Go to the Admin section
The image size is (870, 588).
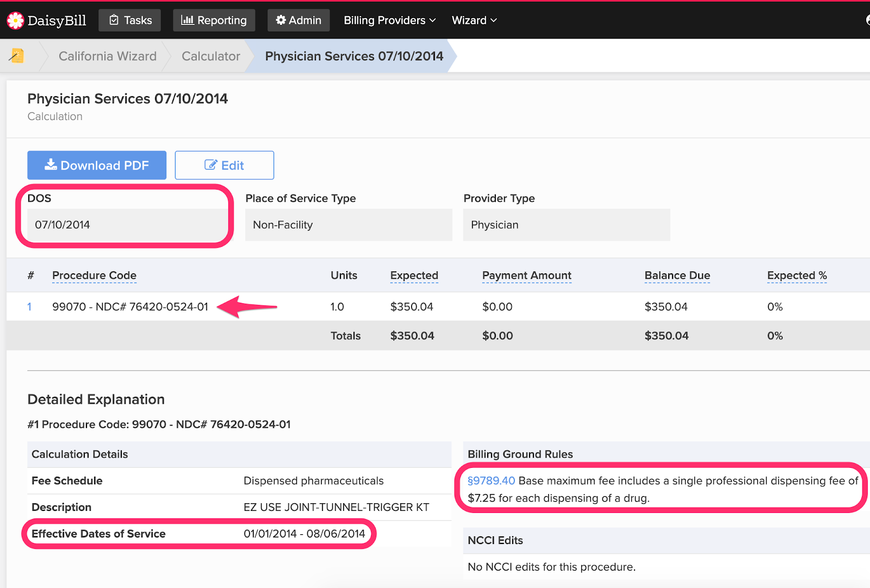pos(299,20)
